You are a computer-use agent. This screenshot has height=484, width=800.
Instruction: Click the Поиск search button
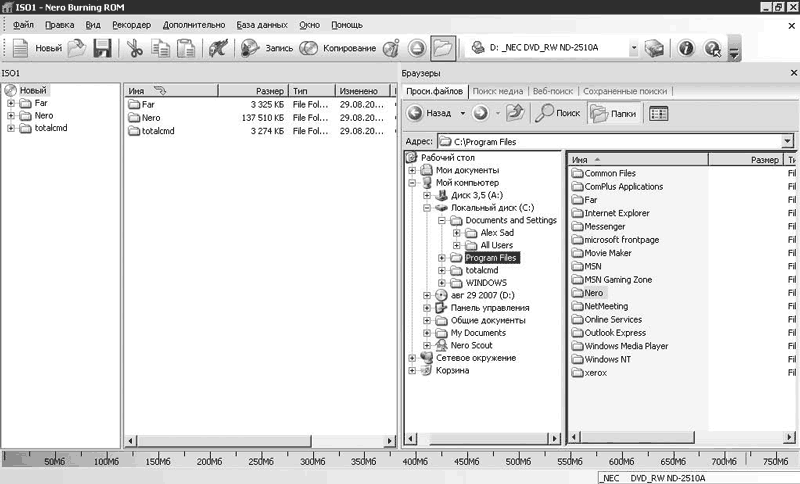click(x=557, y=113)
